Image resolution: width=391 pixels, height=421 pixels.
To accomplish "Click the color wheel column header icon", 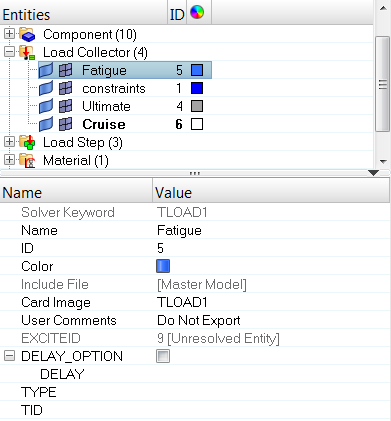I will (x=197, y=13).
